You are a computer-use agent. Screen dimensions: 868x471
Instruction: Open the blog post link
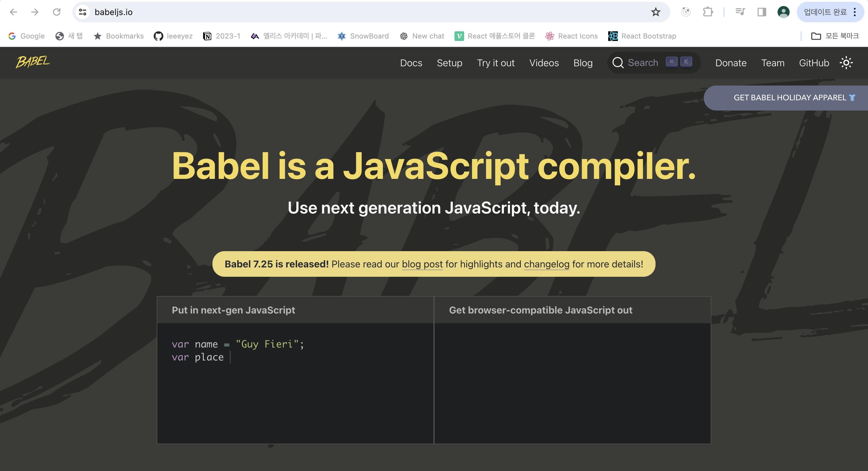tap(422, 264)
